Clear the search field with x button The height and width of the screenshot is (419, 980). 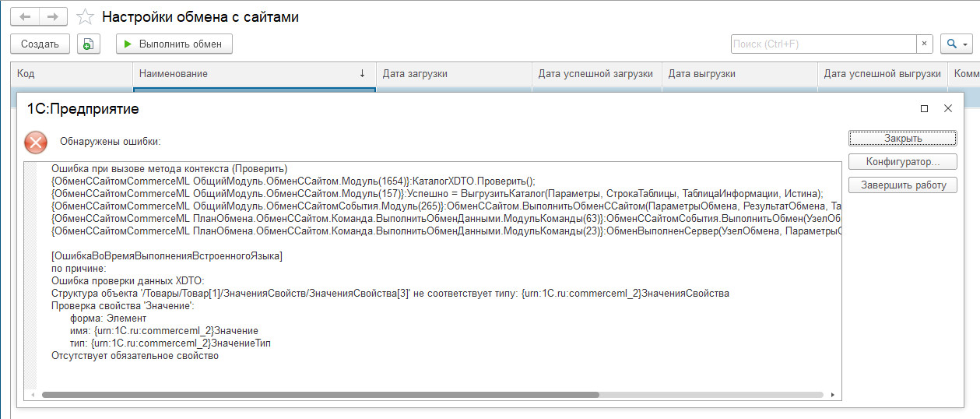click(x=924, y=44)
